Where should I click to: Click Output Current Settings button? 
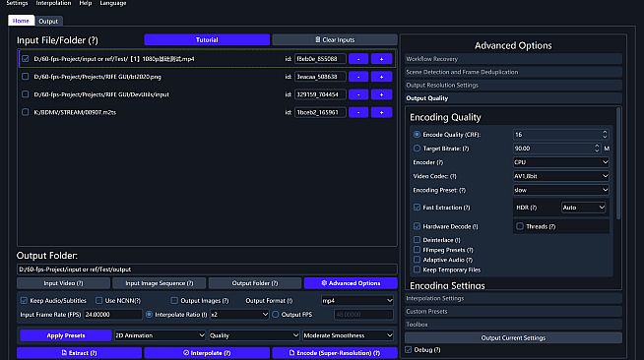[x=513, y=337]
